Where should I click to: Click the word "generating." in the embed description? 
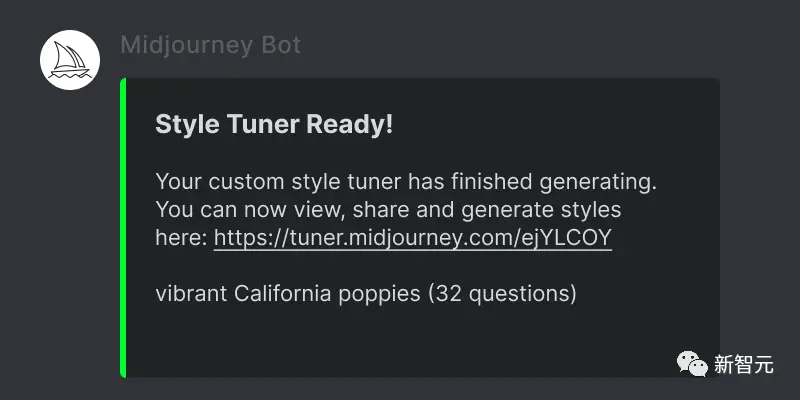click(x=598, y=182)
